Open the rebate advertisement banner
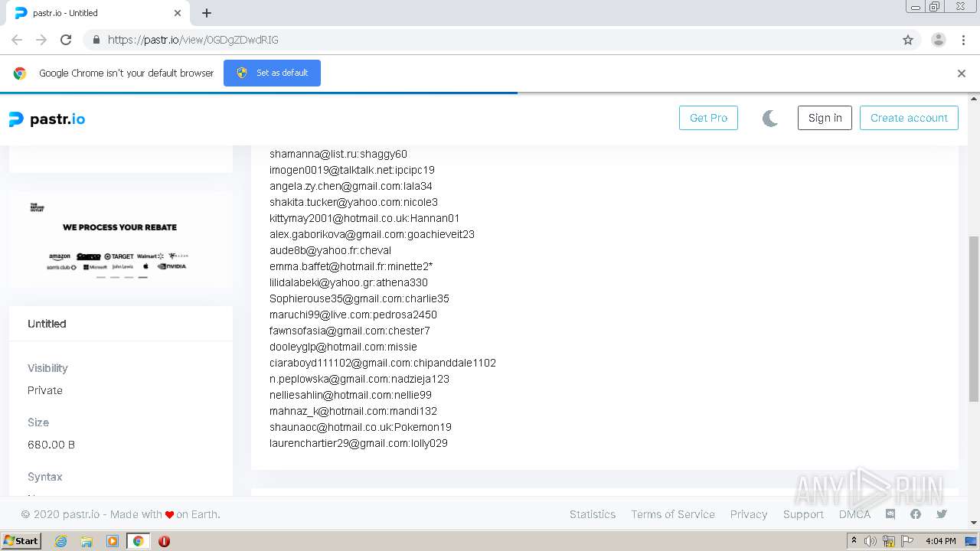 [x=120, y=239]
